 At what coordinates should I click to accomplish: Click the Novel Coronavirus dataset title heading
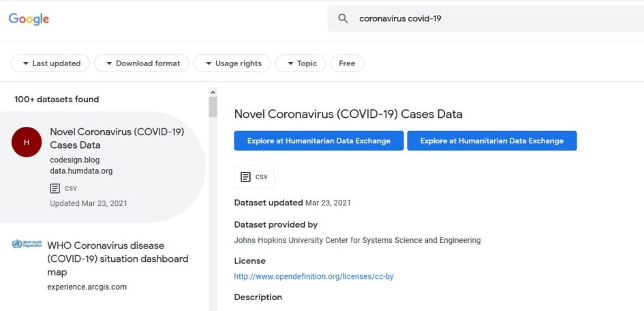(348, 114)
